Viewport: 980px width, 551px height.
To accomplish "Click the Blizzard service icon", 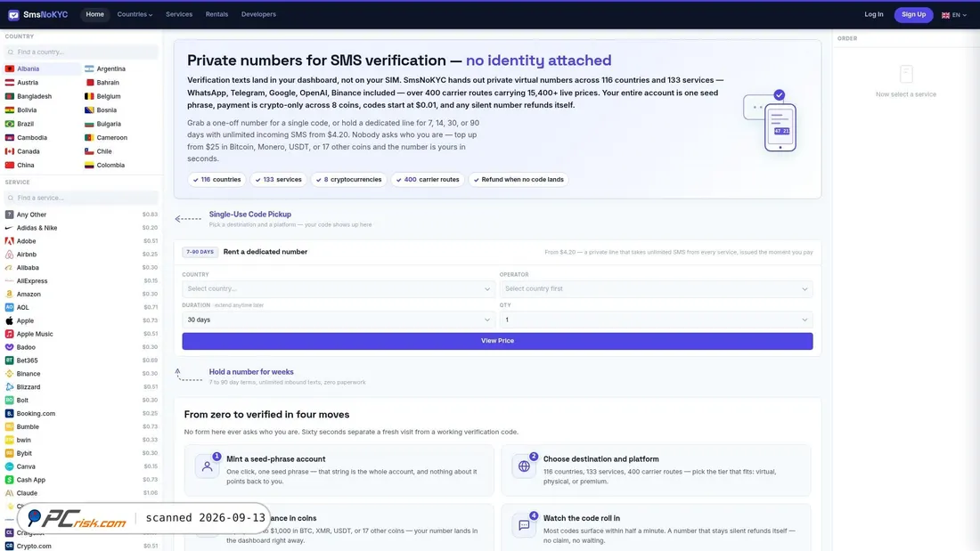I will click(x=10, y=386).
